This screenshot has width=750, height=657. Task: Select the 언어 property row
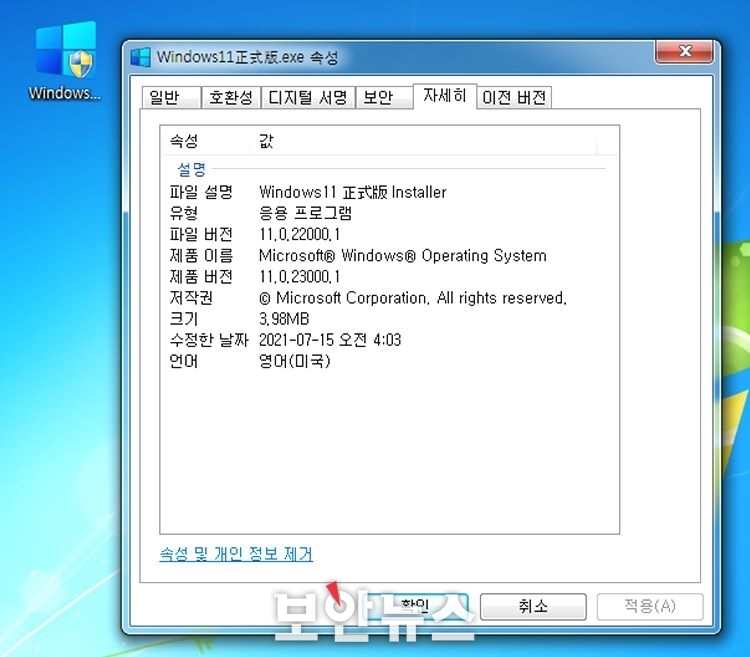(x=389, y=361)
